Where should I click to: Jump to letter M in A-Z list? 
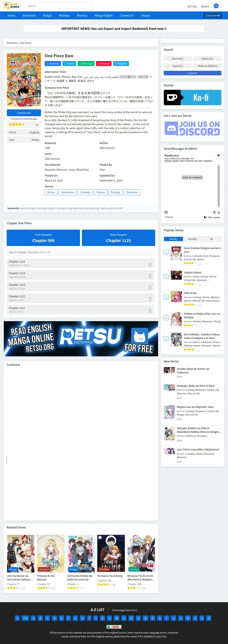tap(116, 618)
